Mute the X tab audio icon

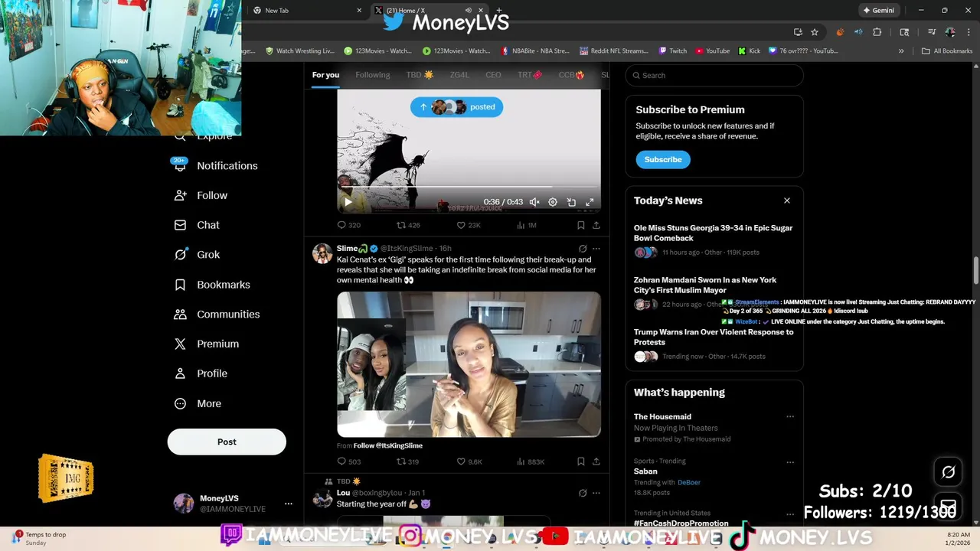(468, 11)
